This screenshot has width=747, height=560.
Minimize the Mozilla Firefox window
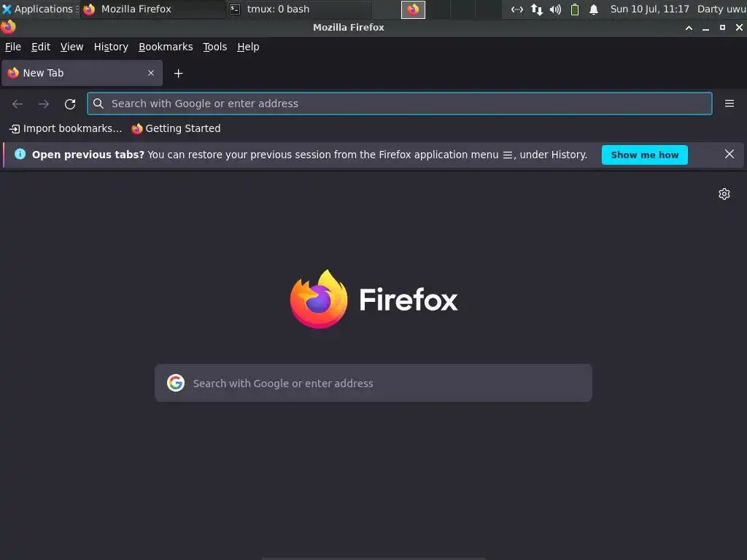tap(705, 28)
